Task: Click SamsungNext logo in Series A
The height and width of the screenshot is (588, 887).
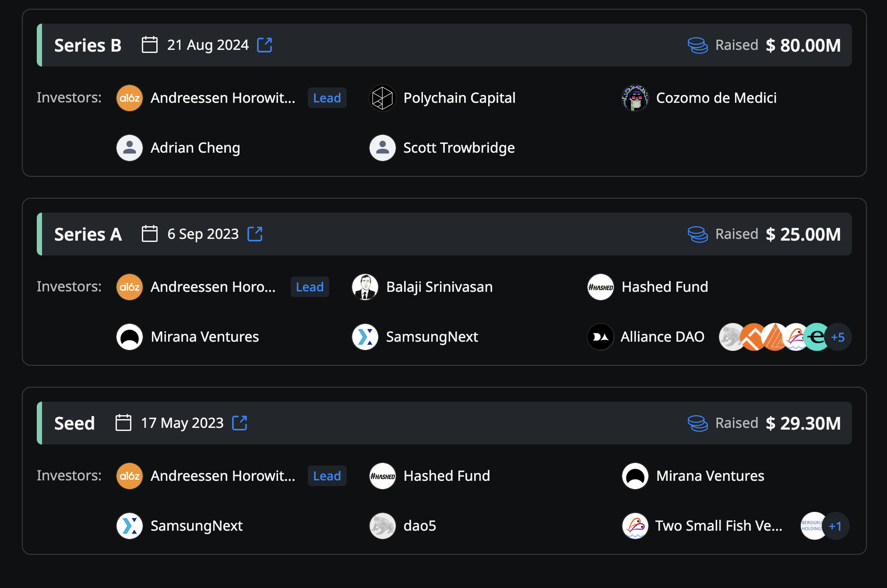Action: tap(365, 337)
